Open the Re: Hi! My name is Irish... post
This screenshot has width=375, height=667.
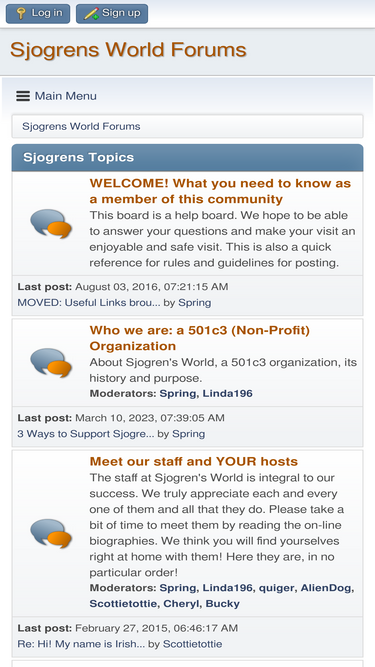[x=81, y=644]
